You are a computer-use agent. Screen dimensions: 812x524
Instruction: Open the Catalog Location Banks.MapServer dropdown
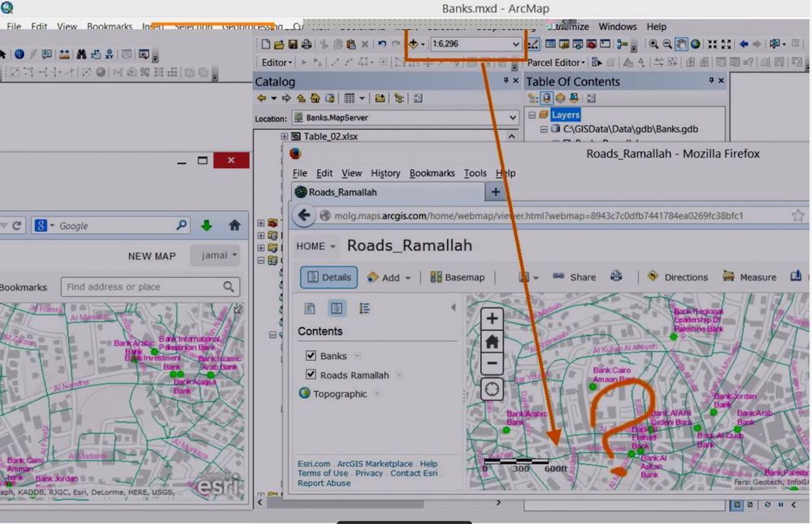(512, 118)
